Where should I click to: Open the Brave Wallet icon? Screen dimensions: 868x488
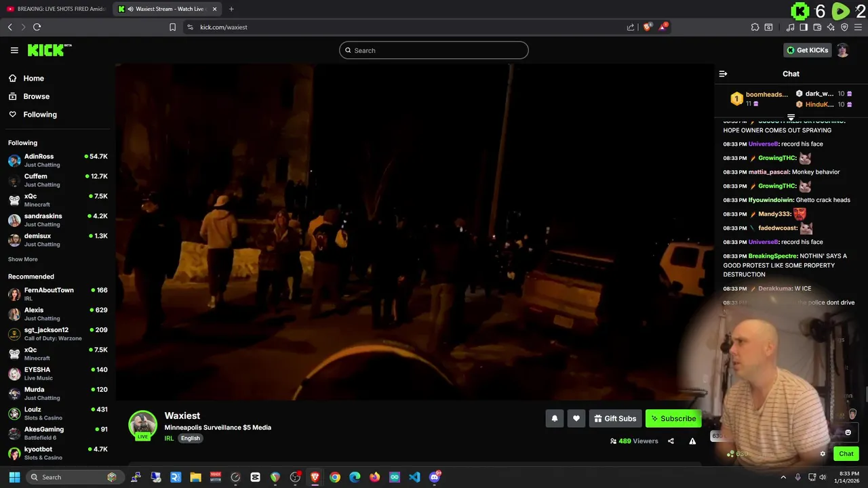817,27
